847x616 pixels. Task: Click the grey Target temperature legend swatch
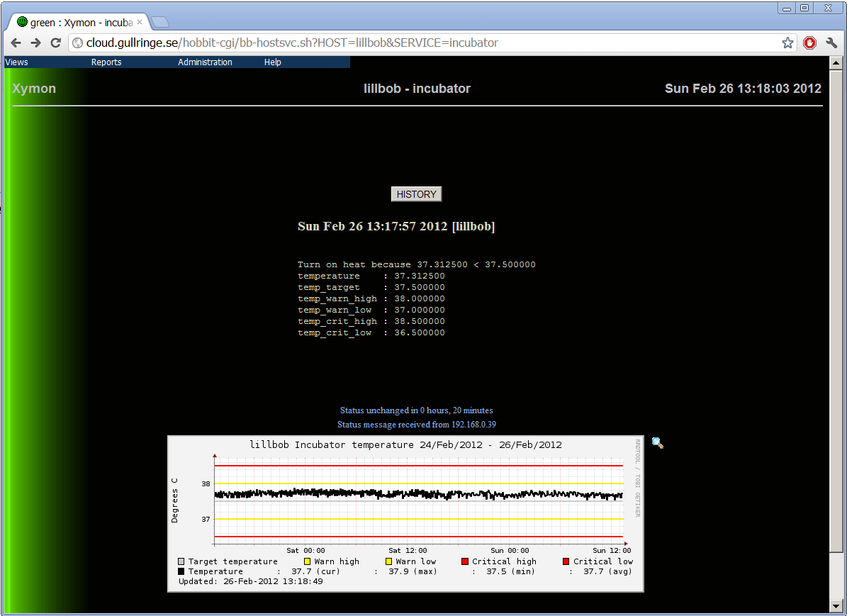click(181, 561)
